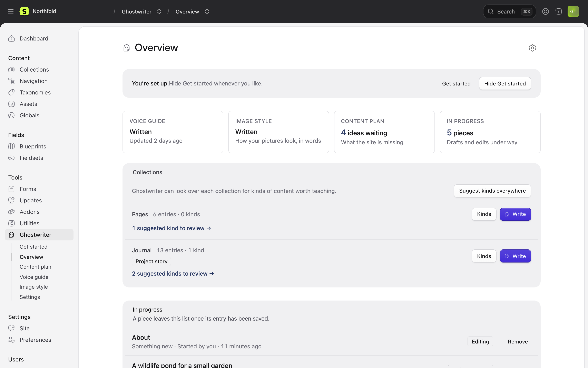Click the Dashboard icon in sidebar
The height and width of the screenshot is (368, 588).
pyautogui.click(x=11, y=38)
